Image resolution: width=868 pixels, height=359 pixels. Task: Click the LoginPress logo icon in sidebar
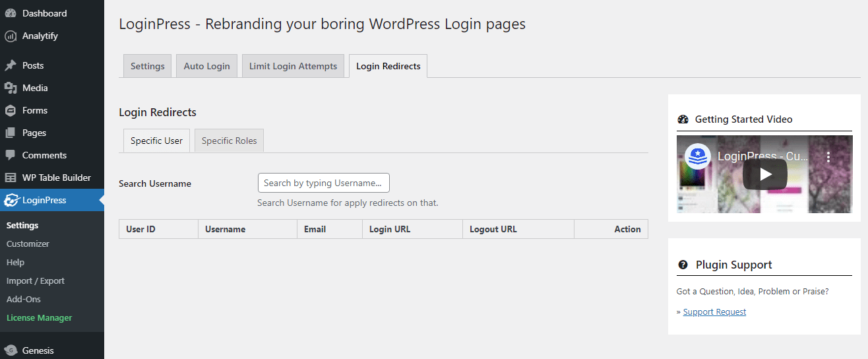[11, 200]
